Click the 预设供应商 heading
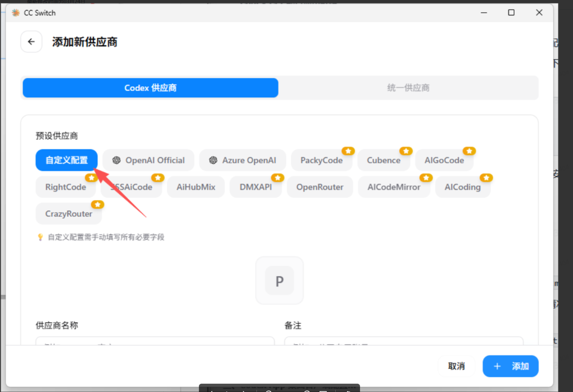Screen dimensions: 573x392 pyautogui.click(x=57, y=136)
